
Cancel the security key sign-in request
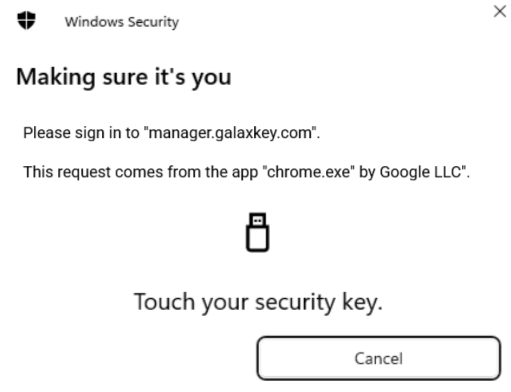379,358
